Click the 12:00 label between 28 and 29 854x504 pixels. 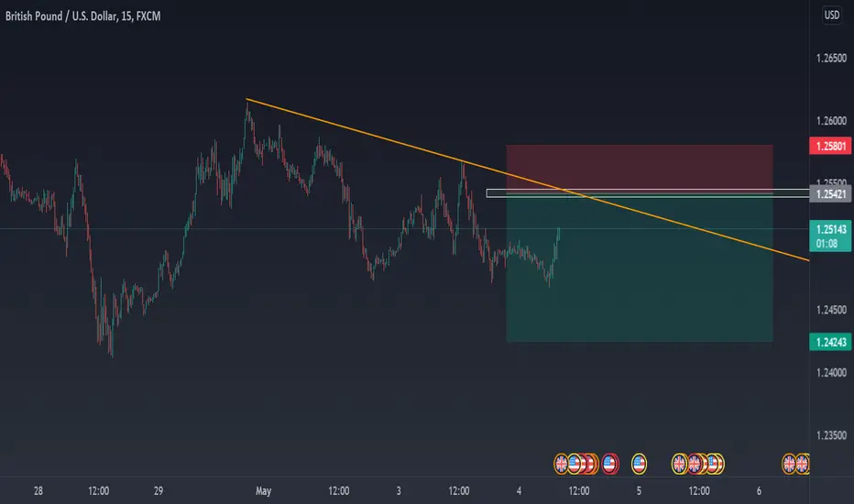(99, 491)
